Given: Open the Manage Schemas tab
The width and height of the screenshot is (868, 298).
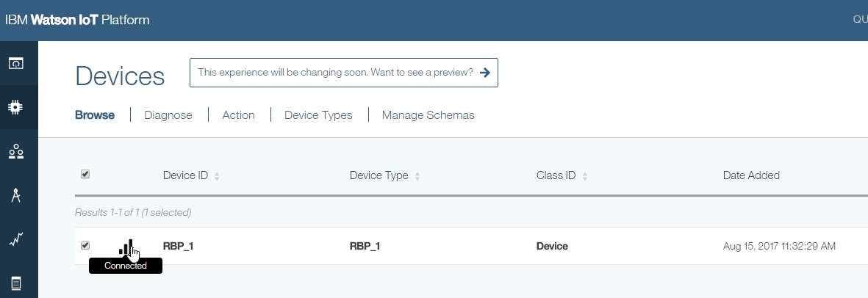Looking at the screenshot, I should coord(428,115).
